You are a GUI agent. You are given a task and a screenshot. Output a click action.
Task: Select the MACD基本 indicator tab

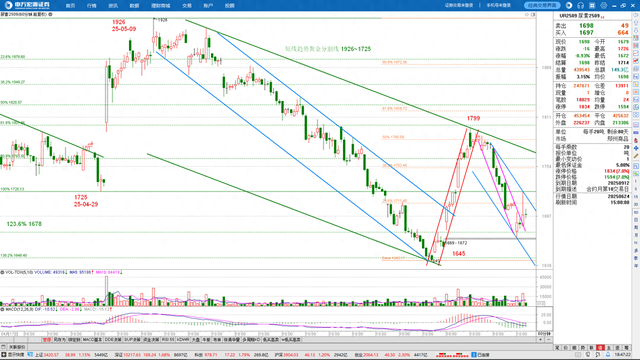click(93, 340)
